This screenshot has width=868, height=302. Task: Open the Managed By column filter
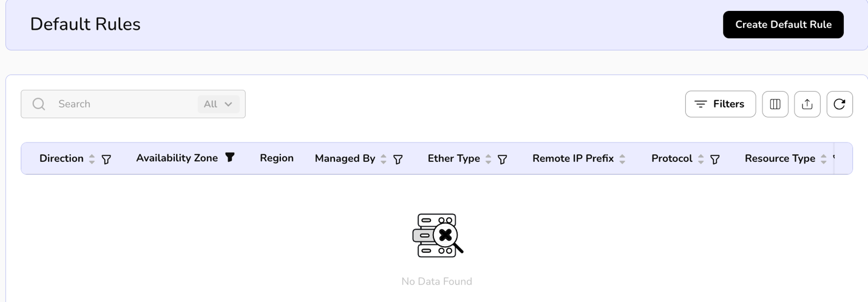click(398, 159)
